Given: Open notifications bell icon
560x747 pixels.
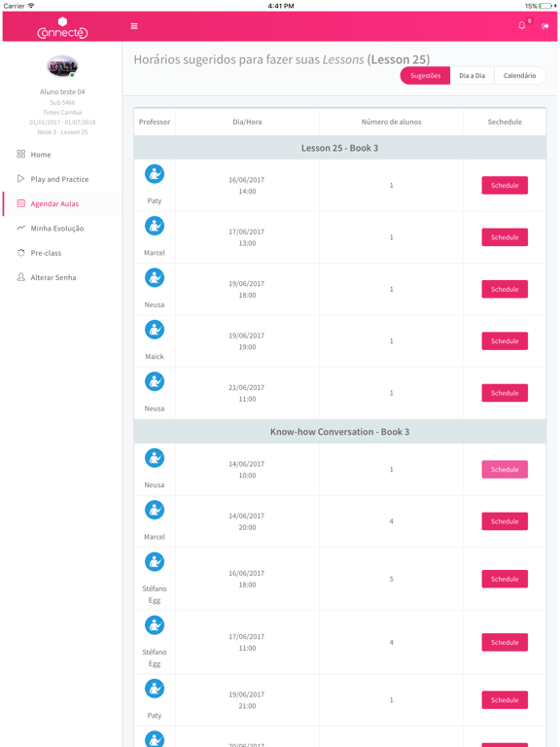Looking at the screenshot, I should [522, 25].
